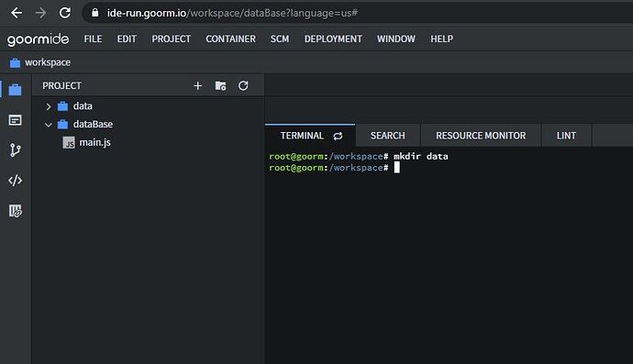The height and width of the screenshot is (364, 633).
Task: Click the plus icon in PROJECT header
Action: pyautogui.click(x=198, y=85)
